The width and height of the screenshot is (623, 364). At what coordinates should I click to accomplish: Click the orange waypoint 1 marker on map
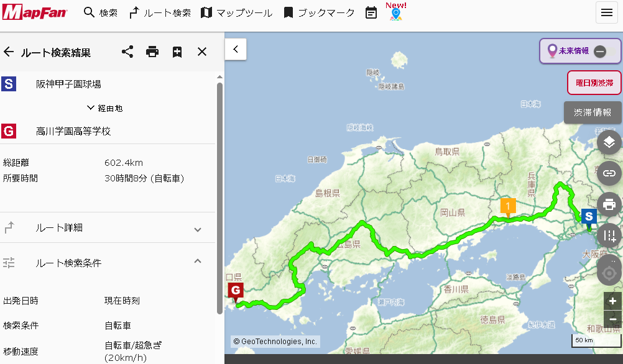pyautogui.click(x=508, y=206)
